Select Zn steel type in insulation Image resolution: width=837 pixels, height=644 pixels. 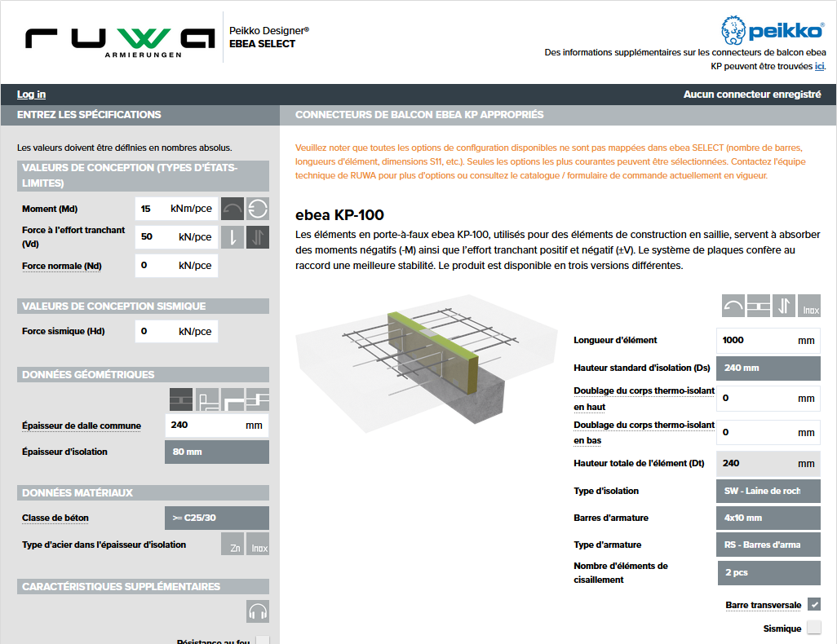pos(232,544)
